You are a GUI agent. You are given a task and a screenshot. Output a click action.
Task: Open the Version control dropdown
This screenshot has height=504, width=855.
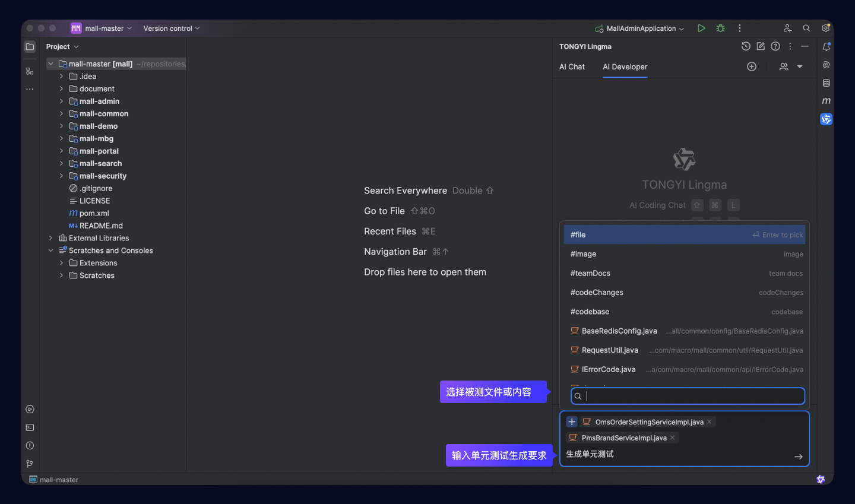pos(171,28)
